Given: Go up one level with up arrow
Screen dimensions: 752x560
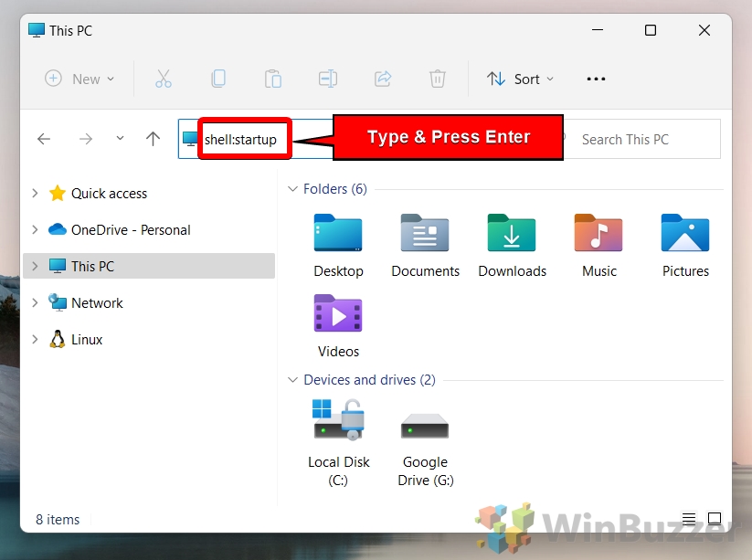Looking at the screenshot, I should pos(153,139).
